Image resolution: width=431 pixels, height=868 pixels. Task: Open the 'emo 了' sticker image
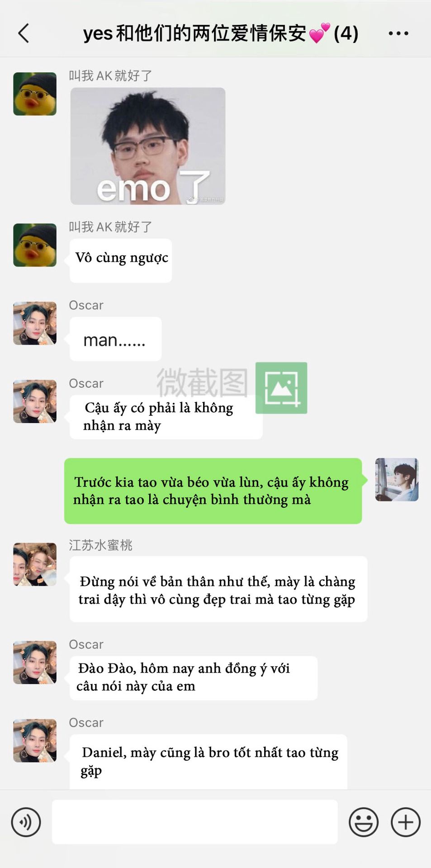coord(148,146)
